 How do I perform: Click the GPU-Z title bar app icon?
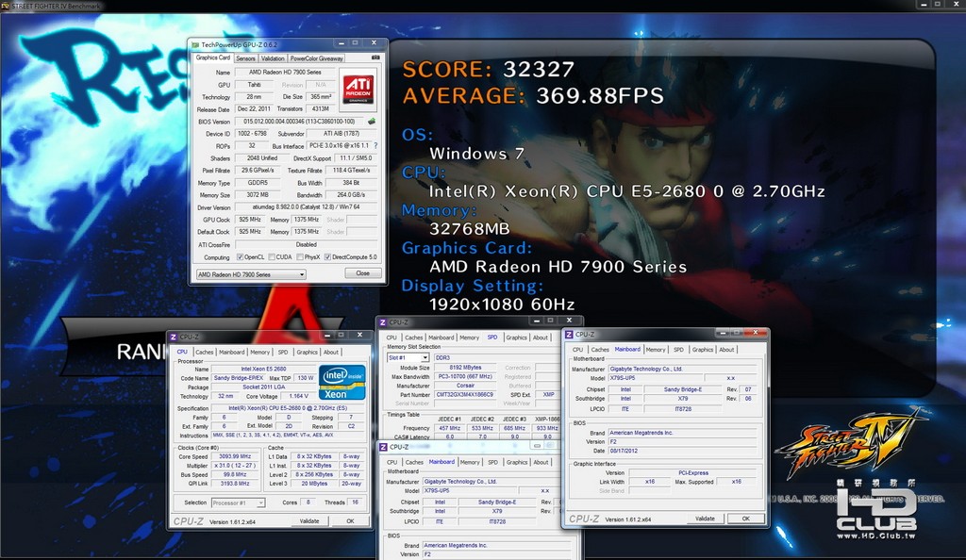point(195,44)
